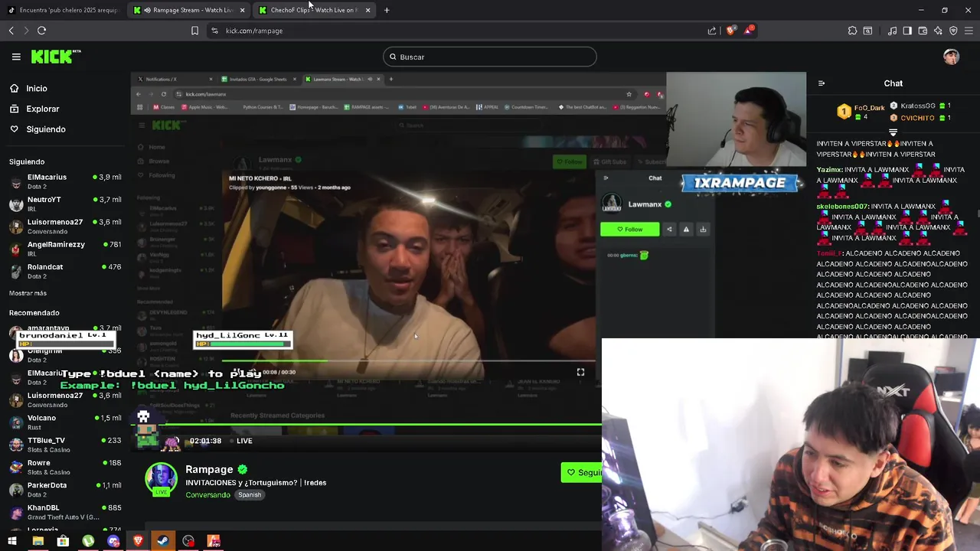The image size is (980, 551).
Task: Toggle fullscreen in the embedded clip
Action: tap(580, 372)
